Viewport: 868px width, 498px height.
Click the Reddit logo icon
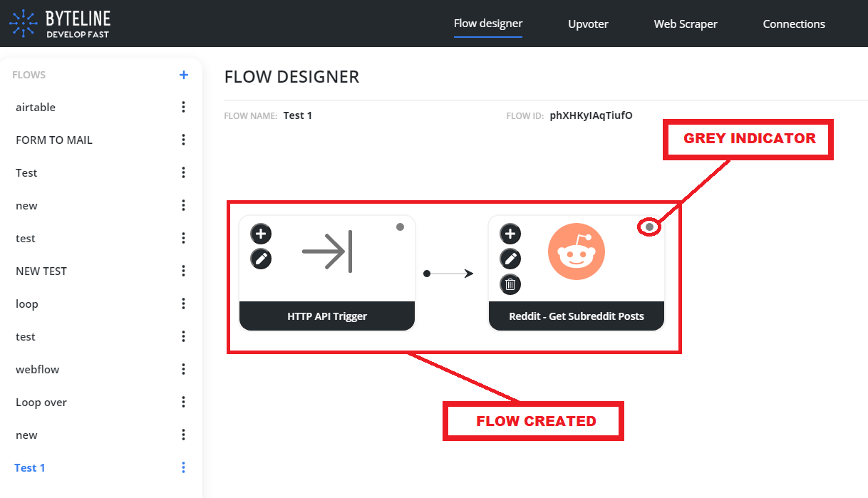[577, 251]
